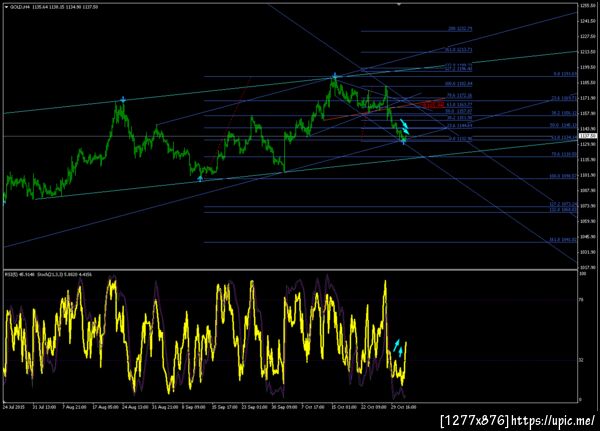Click the 1213.50 price scale label

(588, 52)
